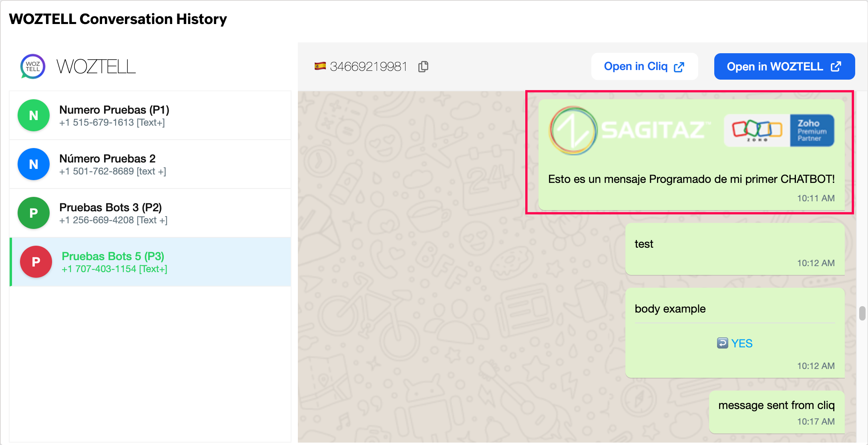Click the phone number 34669219981 text
868x445 pixels.
click(368, 66)
